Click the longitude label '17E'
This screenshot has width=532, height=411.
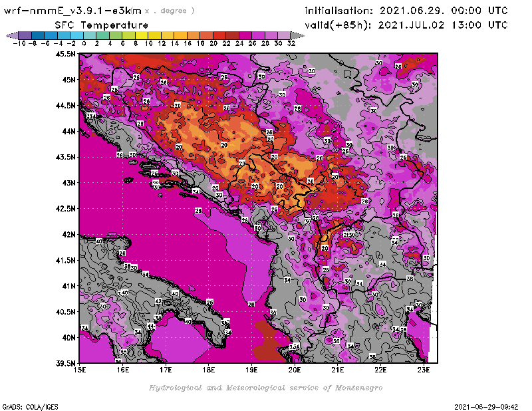point(166,370)
